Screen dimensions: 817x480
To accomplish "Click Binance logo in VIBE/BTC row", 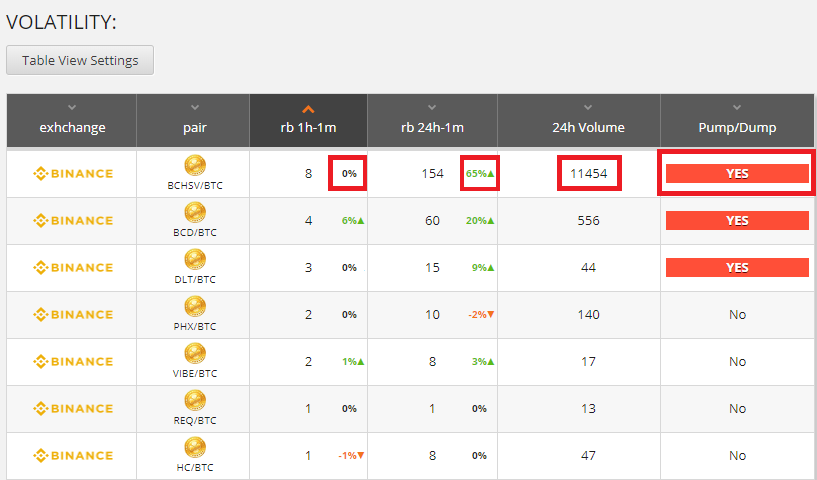I will 72,361.
